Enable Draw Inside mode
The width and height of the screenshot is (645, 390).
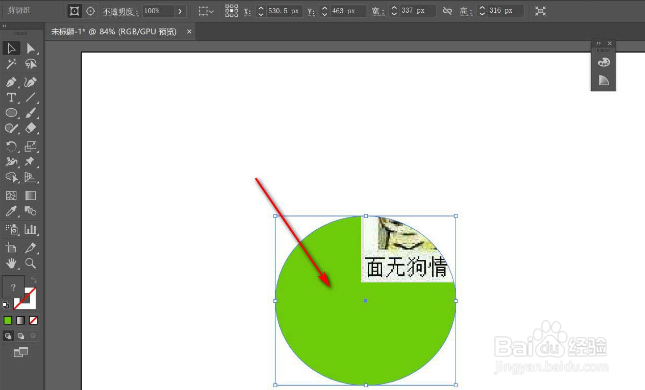click(33, 336)
